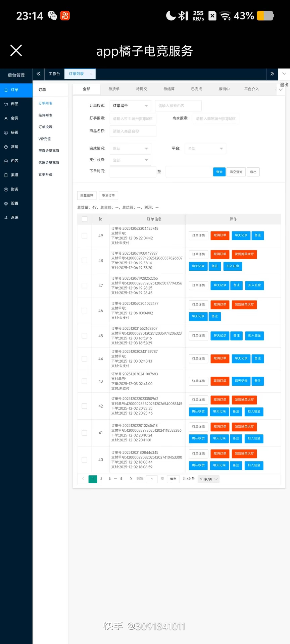This screenshot has width=290, height=644.
Task: Tick the select-all checkbox in the table header
Action: point(85,219)
